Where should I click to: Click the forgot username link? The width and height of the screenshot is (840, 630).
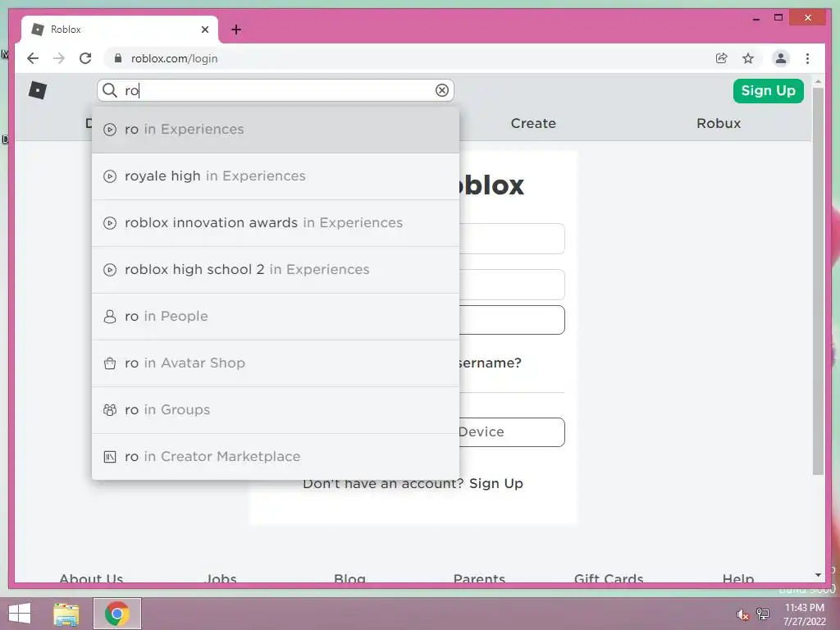490,363
